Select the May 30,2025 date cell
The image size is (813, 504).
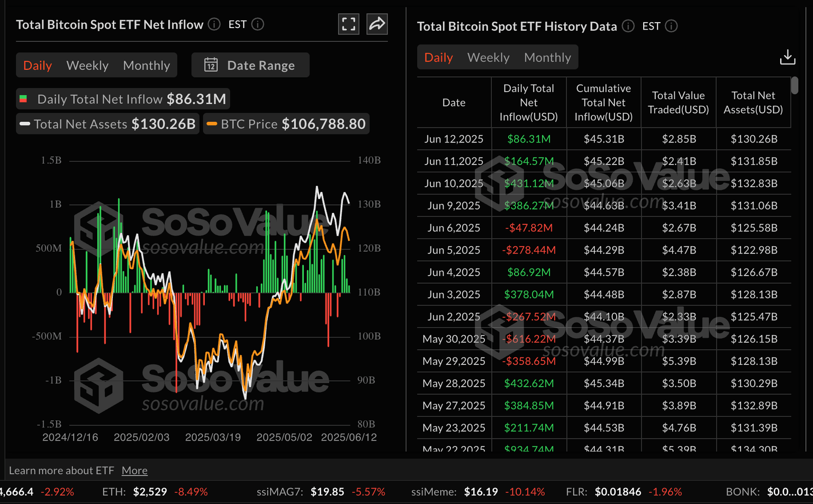454,339
